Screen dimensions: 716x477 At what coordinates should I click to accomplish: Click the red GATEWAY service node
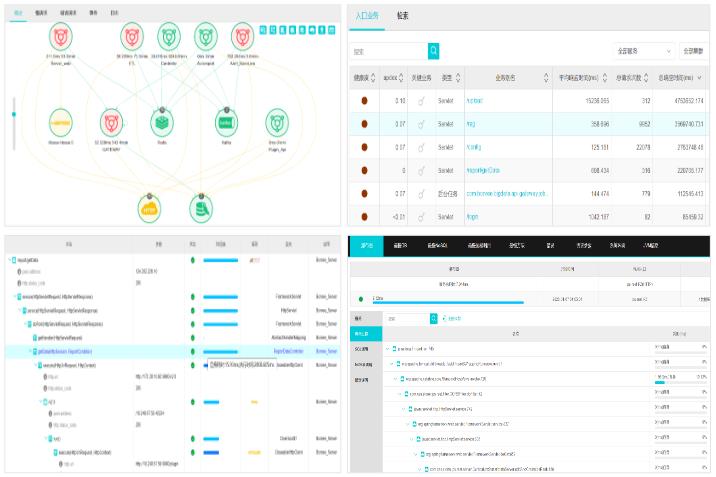point(110,123)
